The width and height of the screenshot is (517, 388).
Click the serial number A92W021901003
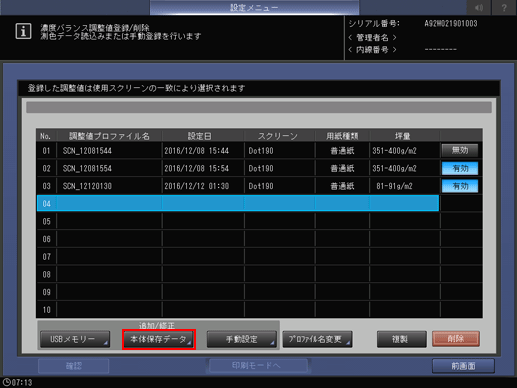[x=451, y=24]
